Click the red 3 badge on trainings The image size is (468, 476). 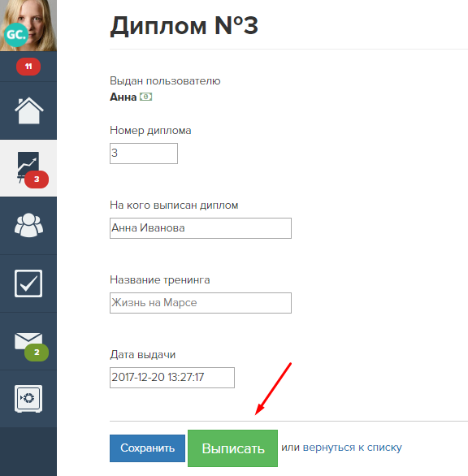[37, 180]
